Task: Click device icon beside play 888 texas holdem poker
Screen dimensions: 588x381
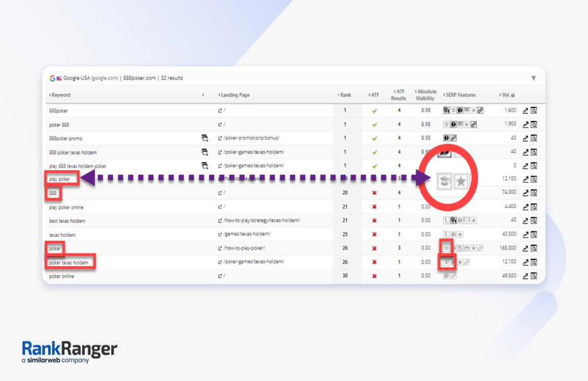Action: click(205, 166)
